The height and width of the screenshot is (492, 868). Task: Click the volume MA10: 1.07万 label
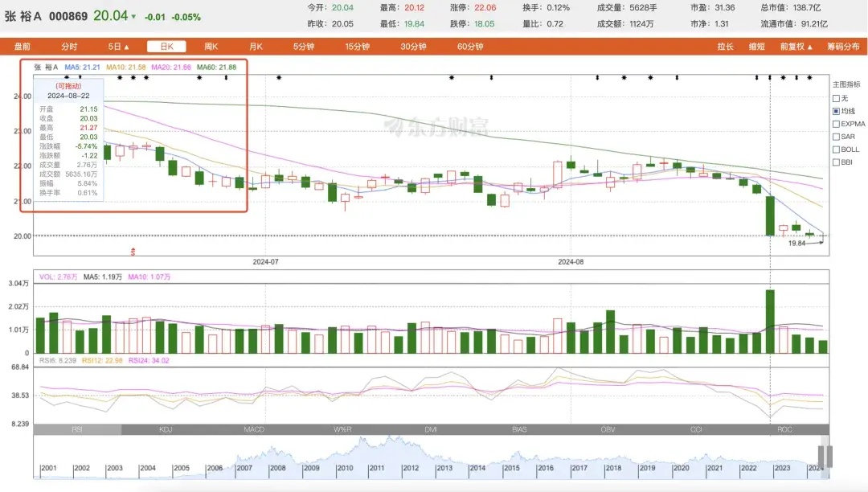(149, 277)
